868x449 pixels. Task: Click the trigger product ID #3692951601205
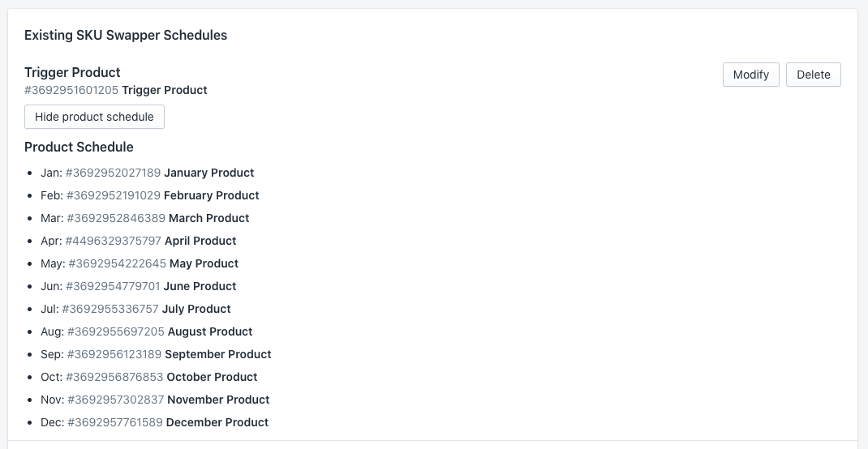pos(71,90)
